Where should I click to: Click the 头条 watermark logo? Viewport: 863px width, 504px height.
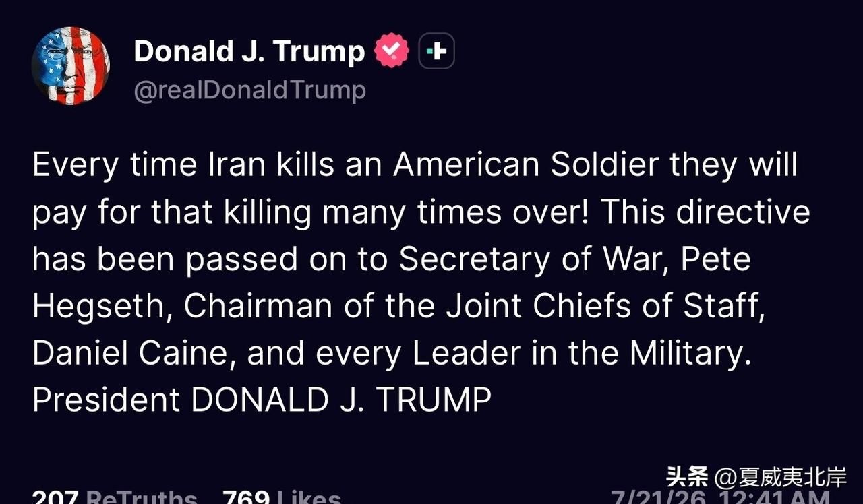(687, 477)
